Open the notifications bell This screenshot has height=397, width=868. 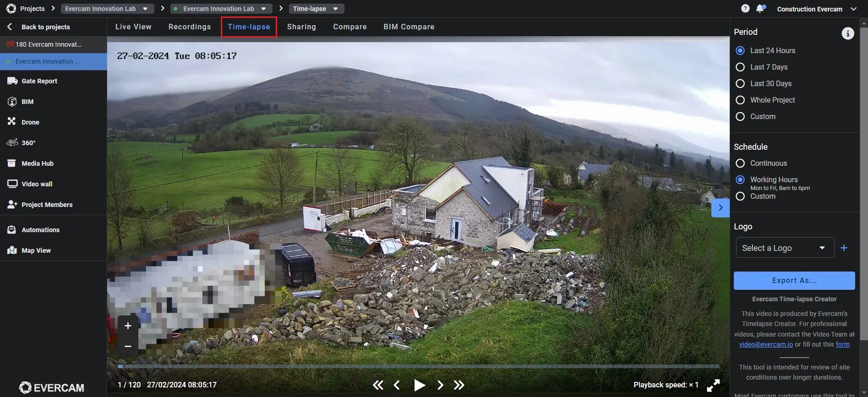760,8
